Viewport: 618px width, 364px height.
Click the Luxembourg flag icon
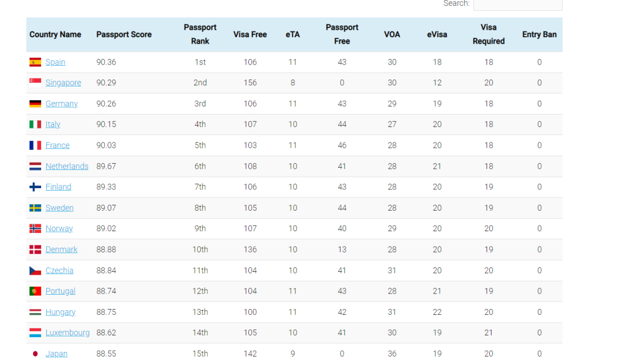point(35,333)
